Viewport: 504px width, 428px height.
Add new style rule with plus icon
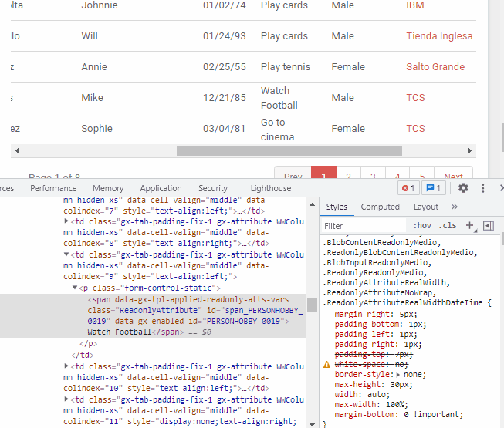469,225
